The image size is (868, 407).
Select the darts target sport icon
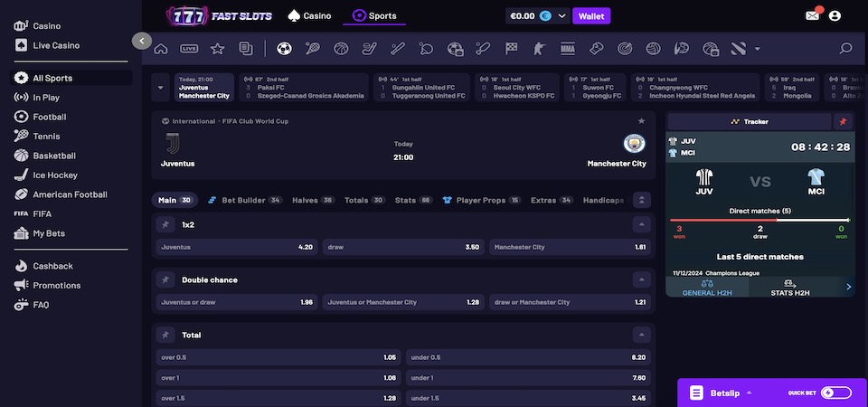(625, 49)
